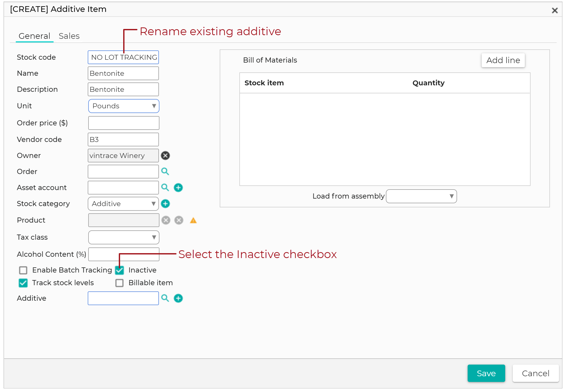Create a new additive with the plus icon
Image resolution: width=566 pixels, height=392 pixels.
coord(178,298)
